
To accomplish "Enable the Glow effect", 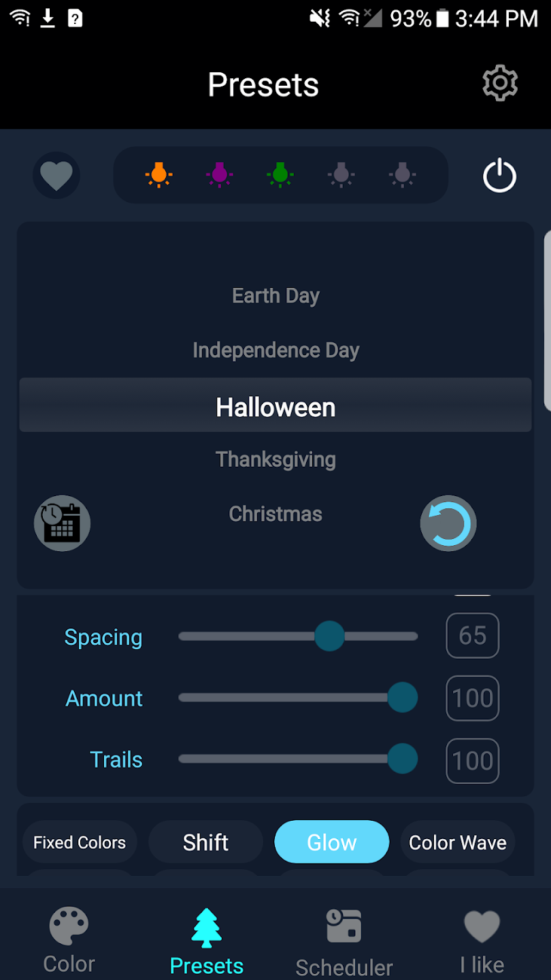I will point(331,842).
